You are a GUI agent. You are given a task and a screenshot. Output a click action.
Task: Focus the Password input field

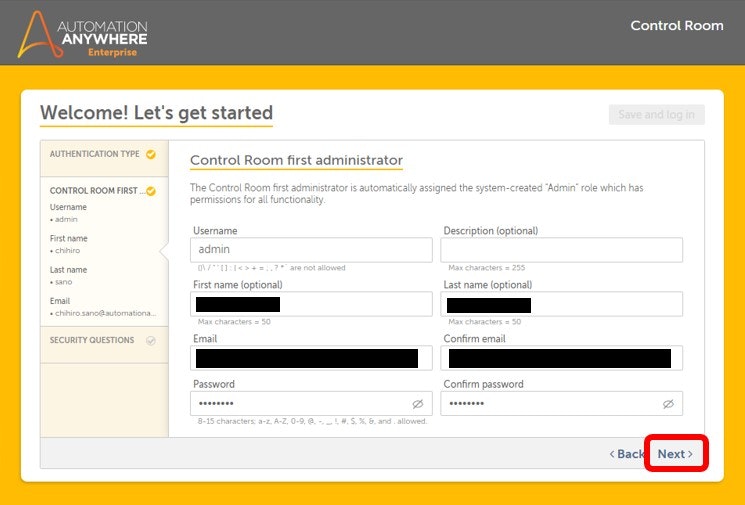311,403
